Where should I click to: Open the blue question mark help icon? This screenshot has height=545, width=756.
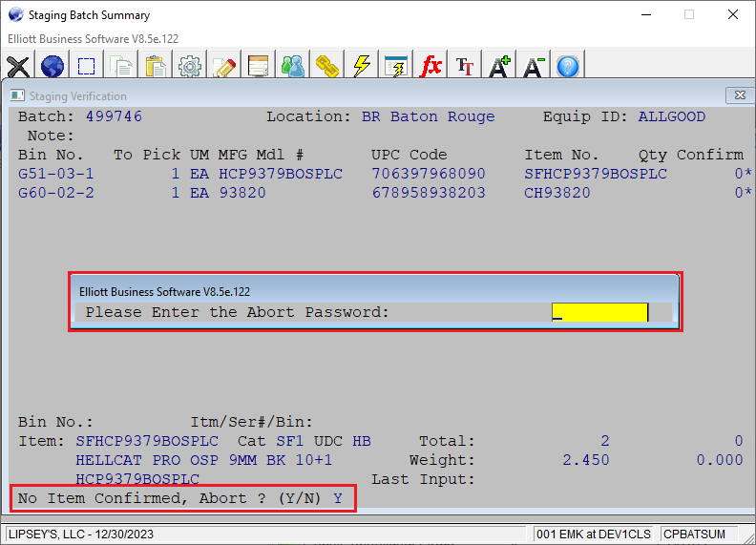point(568,66)
